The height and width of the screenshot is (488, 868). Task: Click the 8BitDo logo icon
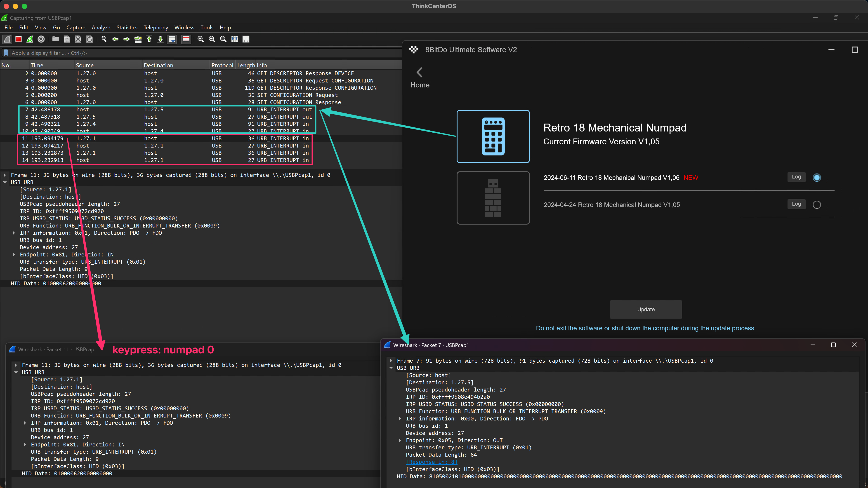pos(413,49)
